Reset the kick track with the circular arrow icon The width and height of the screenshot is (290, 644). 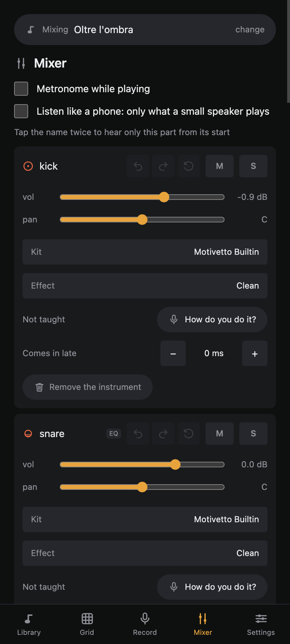coord(189,166)
